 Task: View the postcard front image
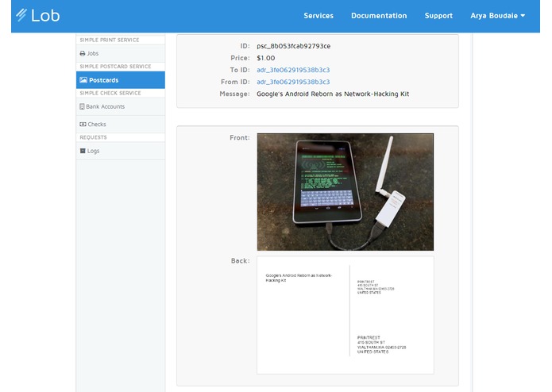click(x=345, y=192)
